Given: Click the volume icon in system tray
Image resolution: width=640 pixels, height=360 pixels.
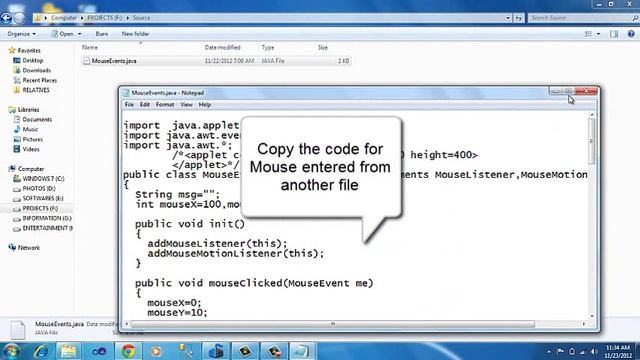Looking at the screenshot, I should (594, 351).
